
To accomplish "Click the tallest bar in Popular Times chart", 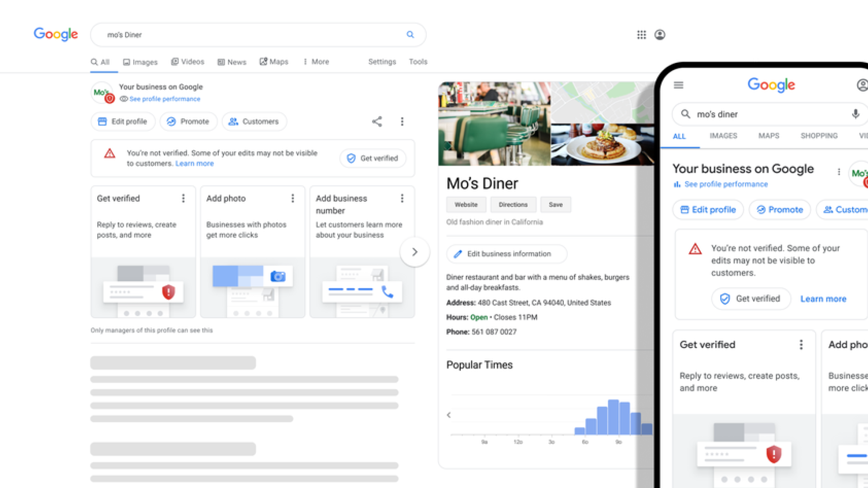I will point(613,417).
